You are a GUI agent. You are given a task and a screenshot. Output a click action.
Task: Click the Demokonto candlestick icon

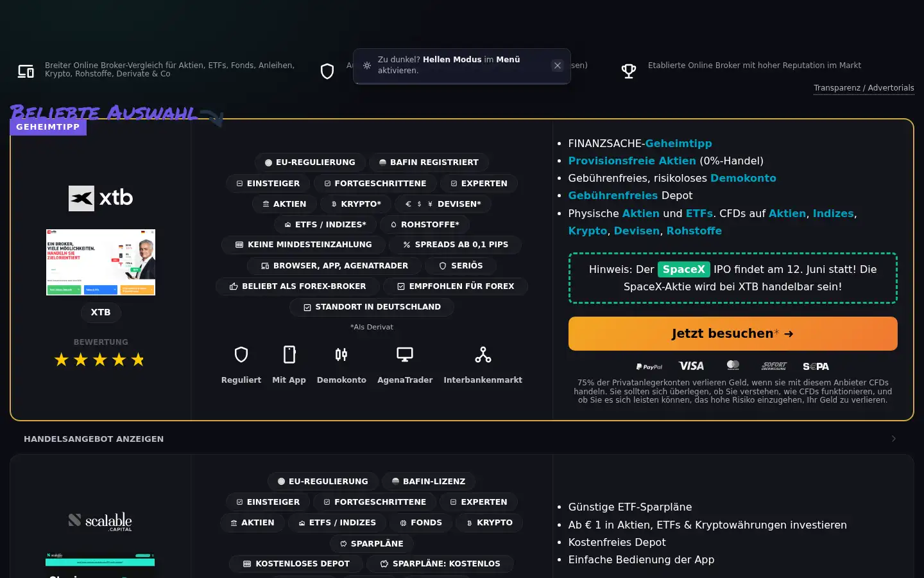click(x=341, y=355)
